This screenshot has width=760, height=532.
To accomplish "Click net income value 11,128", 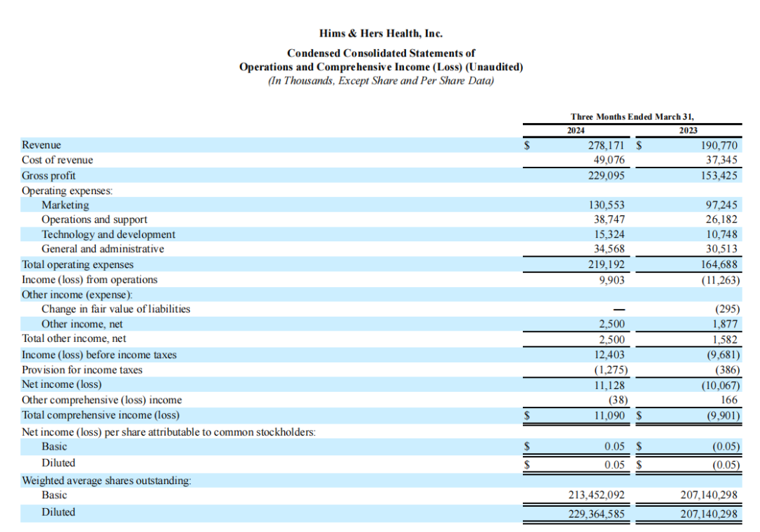I will coord(609,385).
